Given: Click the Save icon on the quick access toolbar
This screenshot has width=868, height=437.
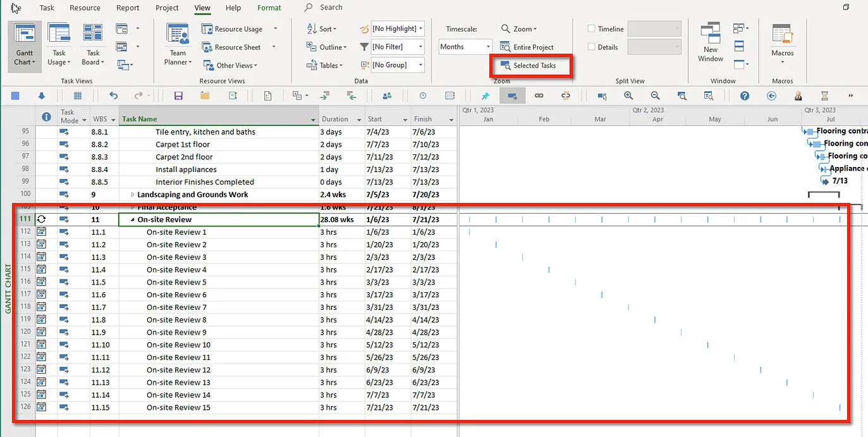Looking at the screenshot, I should pos(179,95).
